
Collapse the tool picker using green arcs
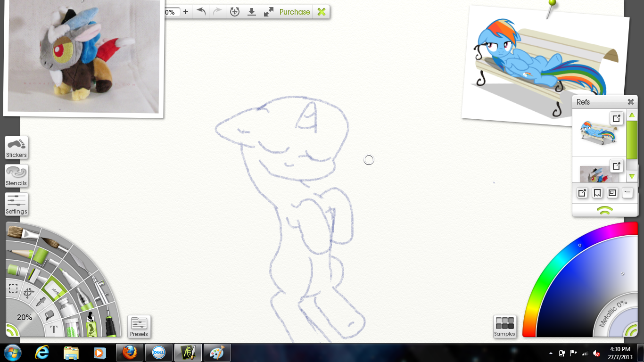click(x=12, y=330)
